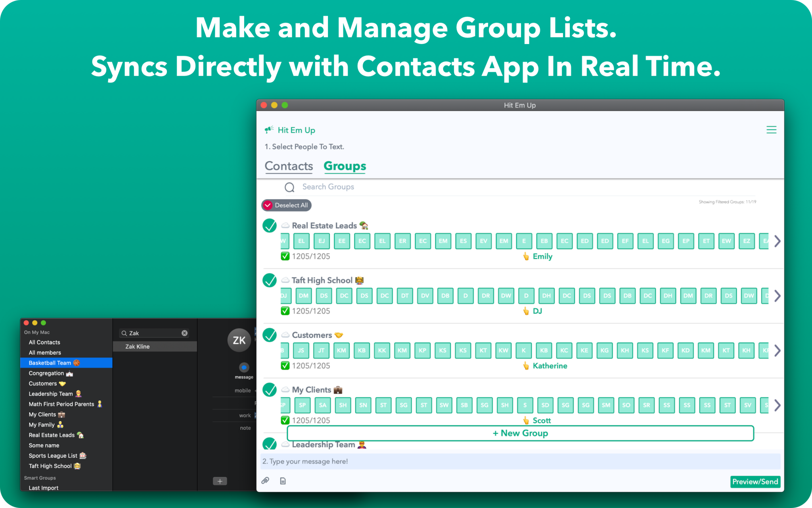Click the SO tile in My Clients row

[x=626, y=405]
